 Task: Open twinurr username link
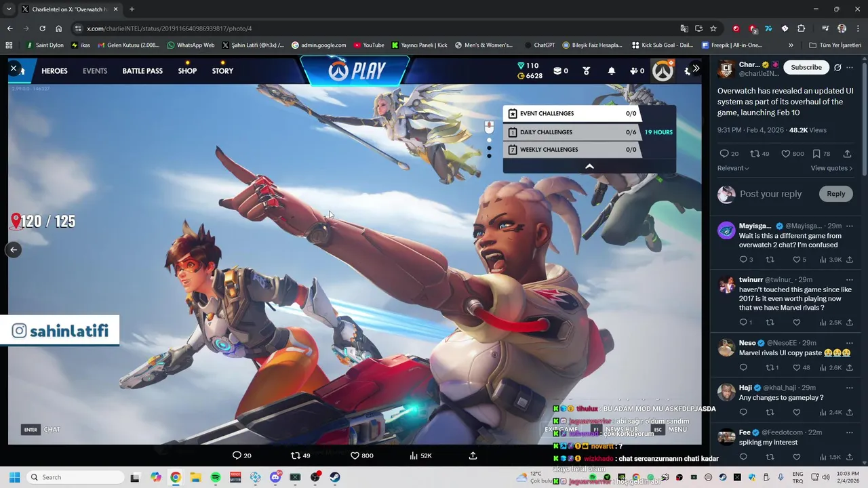tap(751, 279)
